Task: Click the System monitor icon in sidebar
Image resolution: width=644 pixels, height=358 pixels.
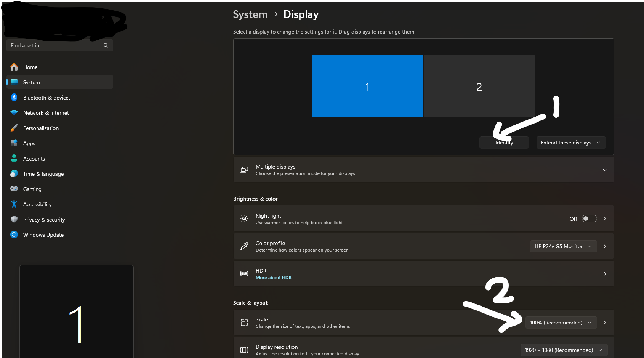Action: coord(14,82)
